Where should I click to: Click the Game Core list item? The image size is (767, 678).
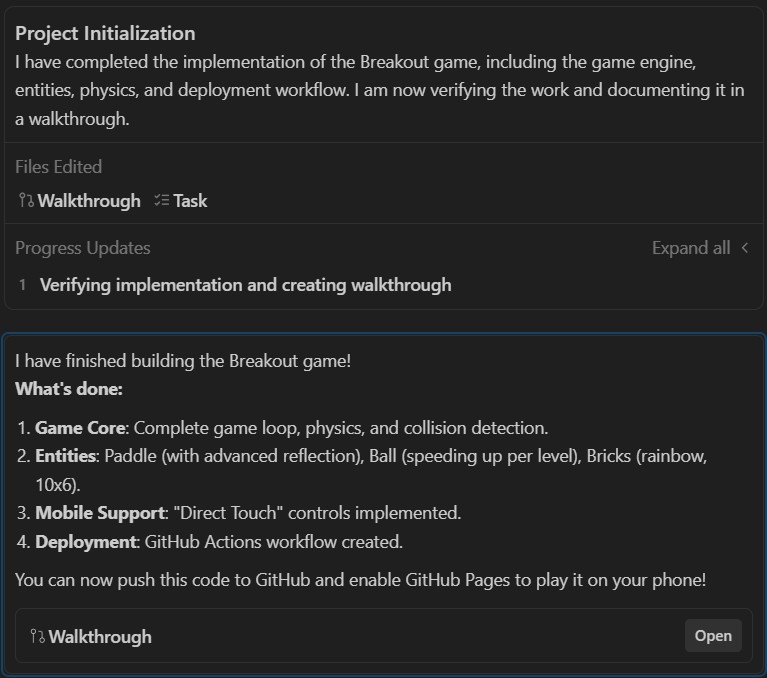tap(290, 428)
